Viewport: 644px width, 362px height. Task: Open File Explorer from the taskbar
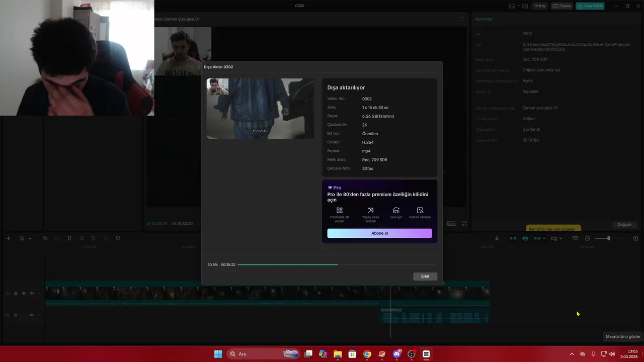pos(338,354)
